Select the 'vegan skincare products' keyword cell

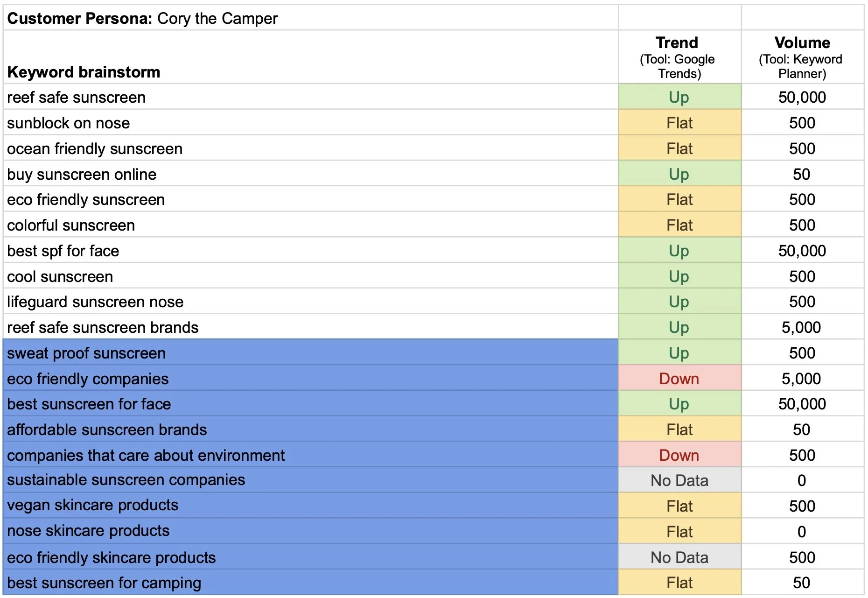(x=311, y=506)
